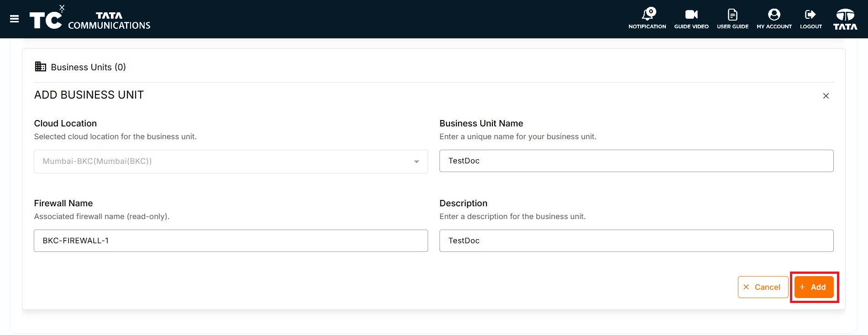Click the TATA brand logo at right

[845, 19]
